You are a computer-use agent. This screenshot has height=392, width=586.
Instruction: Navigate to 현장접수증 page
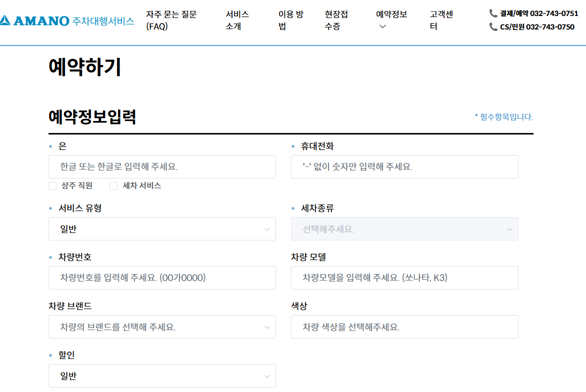(x=335, y=20)
